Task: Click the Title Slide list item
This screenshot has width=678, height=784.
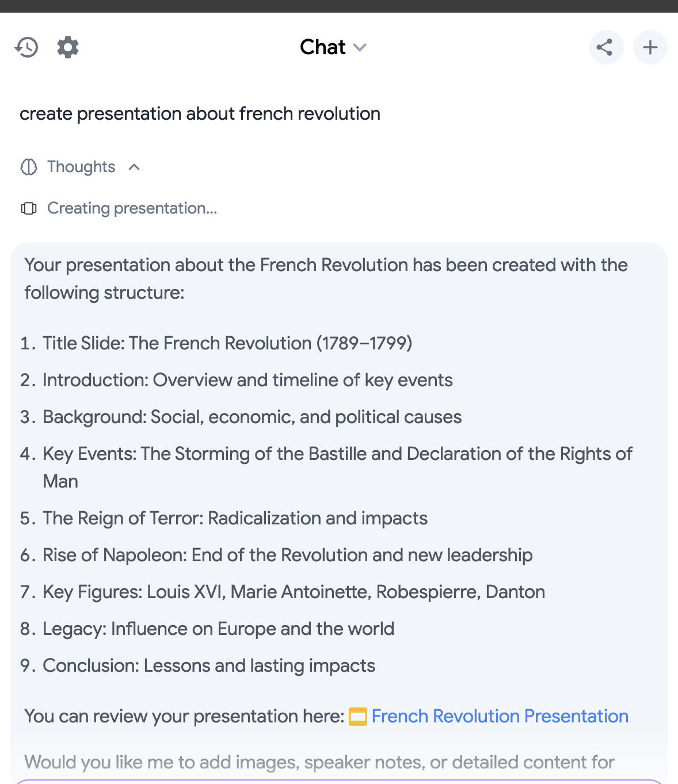Action: [x=227, y=343]
